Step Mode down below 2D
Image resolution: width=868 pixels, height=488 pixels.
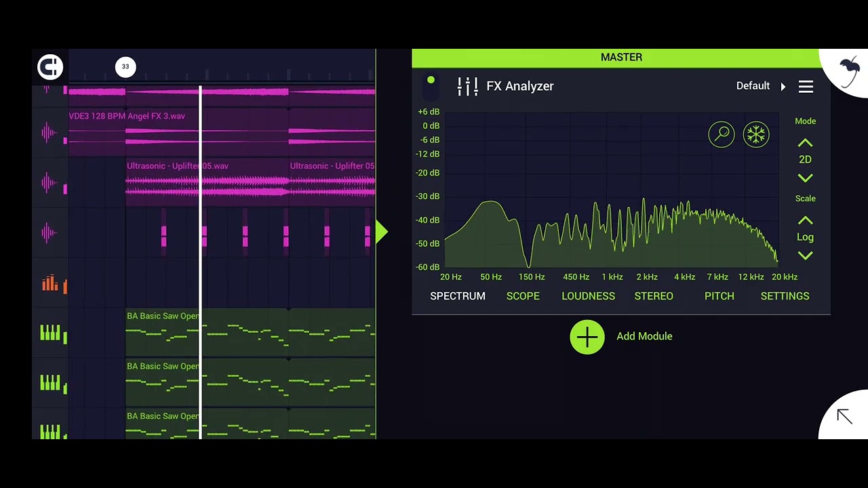[805, 178]
